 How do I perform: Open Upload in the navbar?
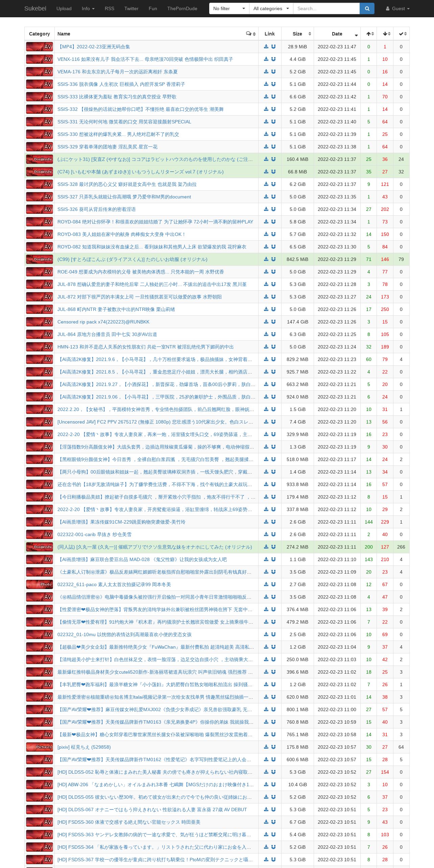point(64,8)
